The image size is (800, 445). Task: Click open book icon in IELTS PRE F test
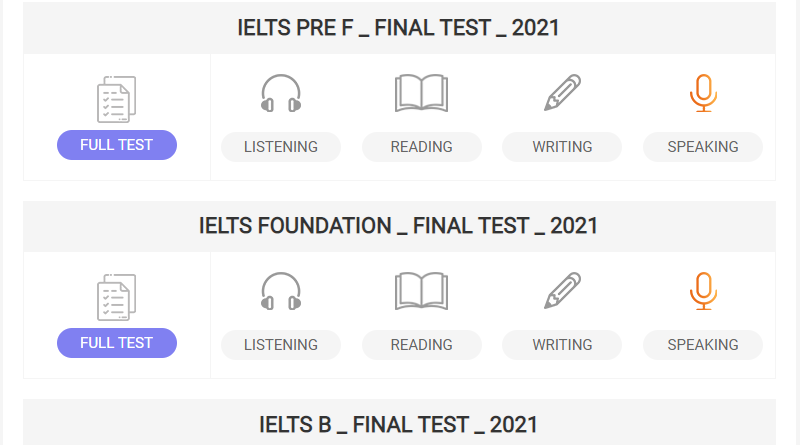point(421,93)
